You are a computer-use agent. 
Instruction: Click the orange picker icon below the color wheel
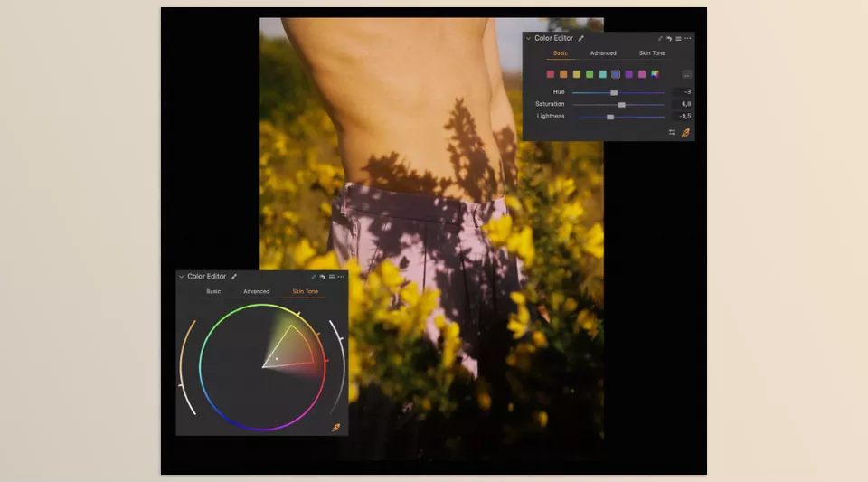pyautogui.click(x=336, y=427)
